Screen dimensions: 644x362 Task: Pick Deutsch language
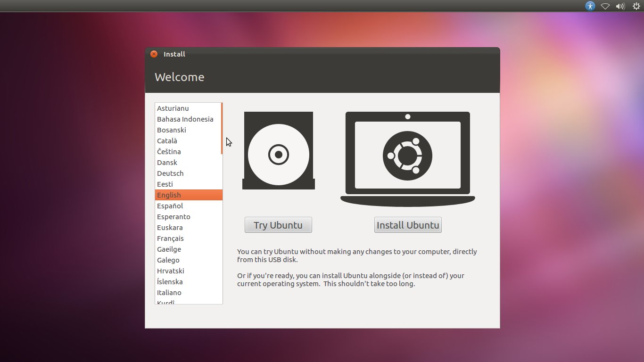[x=189, y=173]
